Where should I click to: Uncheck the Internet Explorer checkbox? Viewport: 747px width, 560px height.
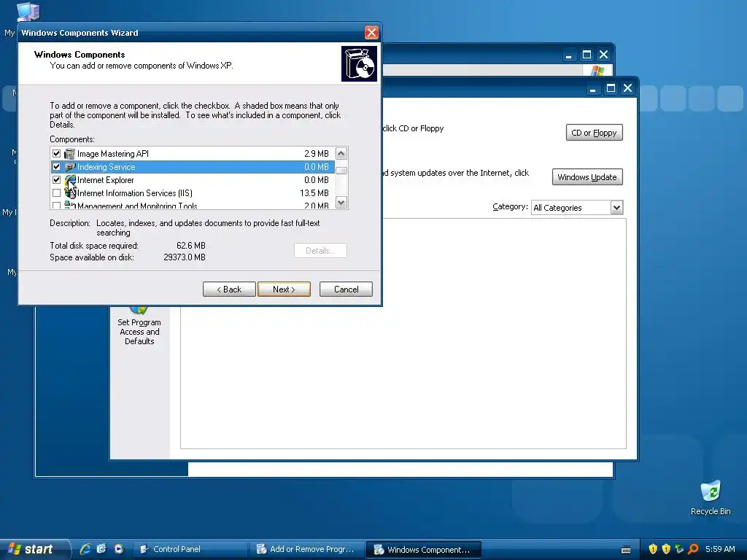click(57, 180)
